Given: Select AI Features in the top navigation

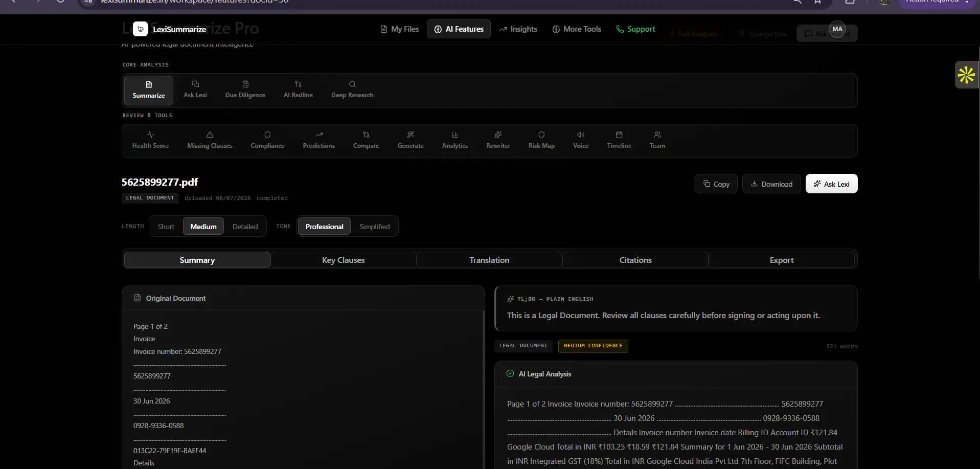Looking at the screenshot, I should click(x=459, y=29).
